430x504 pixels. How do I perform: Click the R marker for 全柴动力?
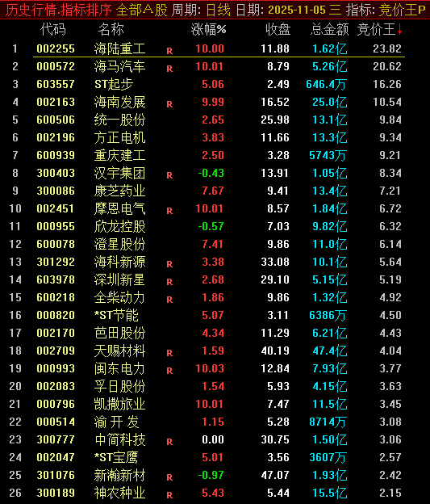(x=169, y=300)
